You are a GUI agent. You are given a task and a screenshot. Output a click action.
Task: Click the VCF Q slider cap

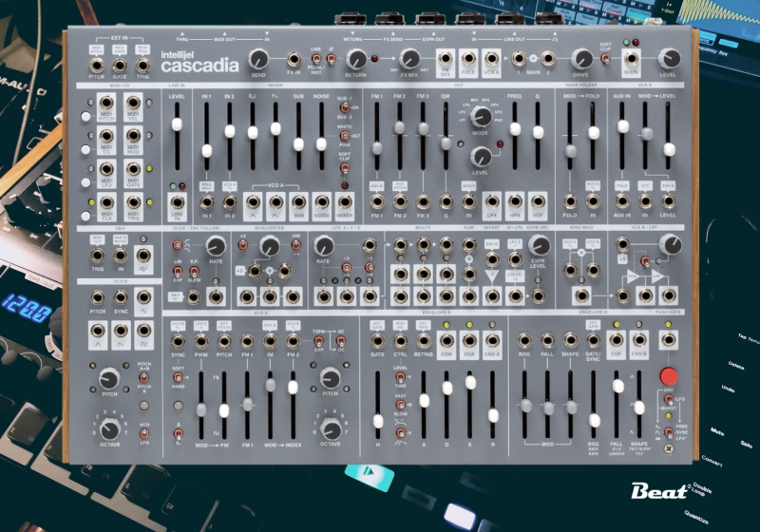[x=538, y=132]
